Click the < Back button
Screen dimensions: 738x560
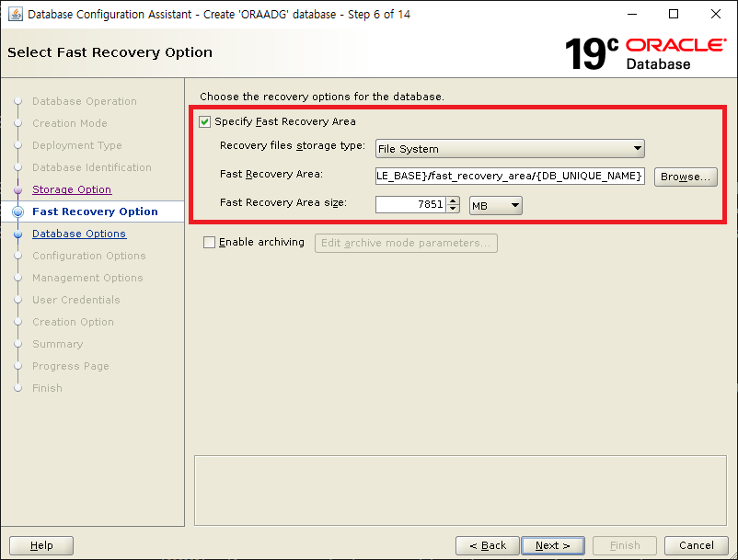click(488, 545)
